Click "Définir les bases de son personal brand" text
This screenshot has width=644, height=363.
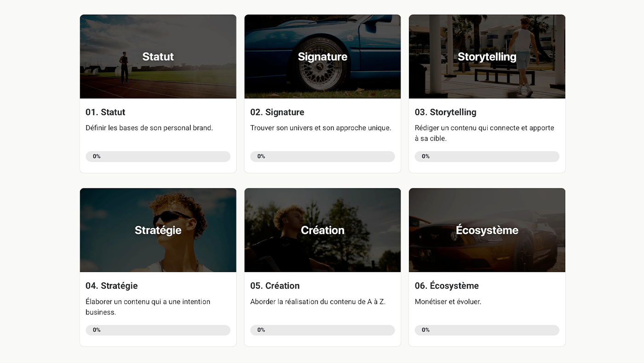tap(149, 128)
